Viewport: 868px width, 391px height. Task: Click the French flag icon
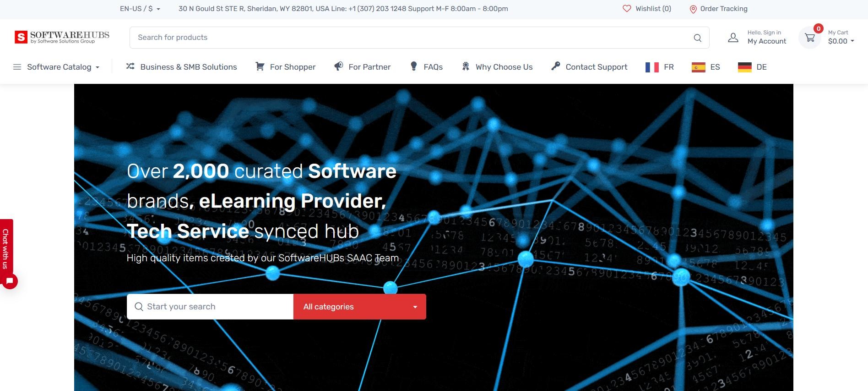coord(652,67)
